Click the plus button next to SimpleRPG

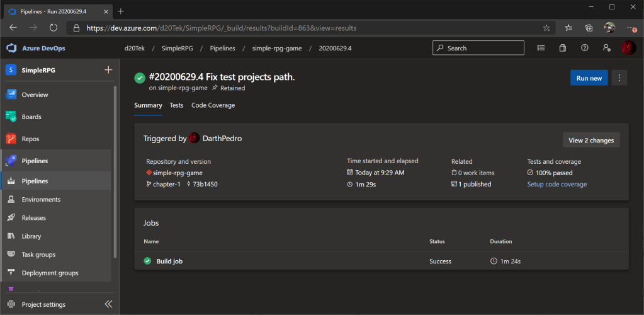coord(108,70)
